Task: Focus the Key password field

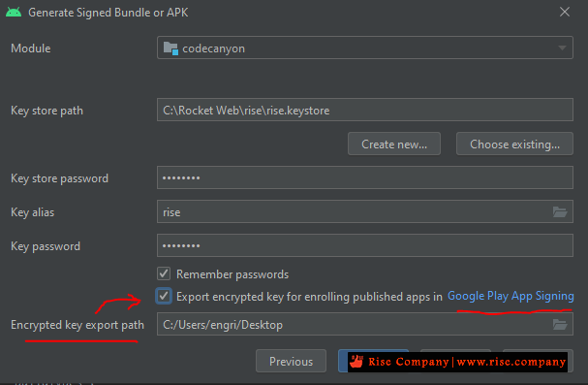Action: tap(365, 245)
